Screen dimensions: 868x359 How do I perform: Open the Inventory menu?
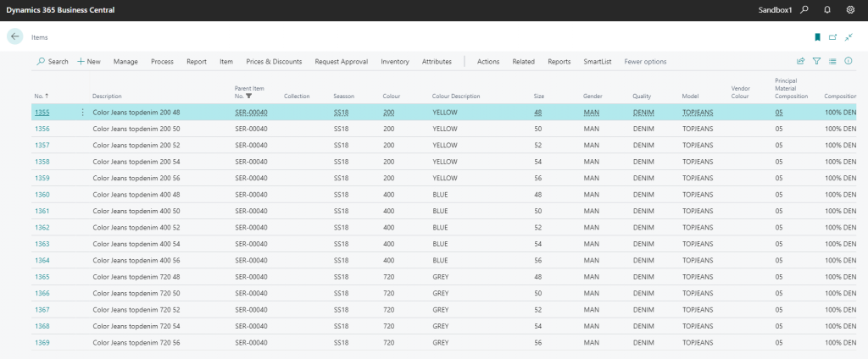pos(395,62)
